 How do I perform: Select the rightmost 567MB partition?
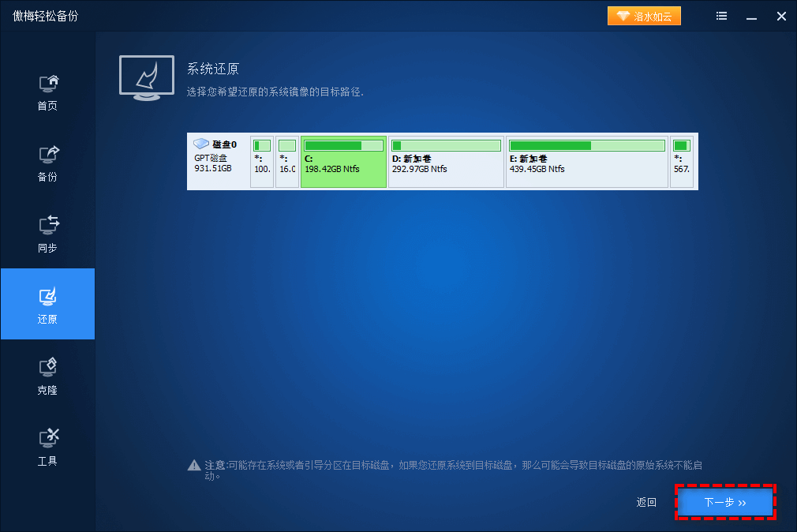[681, 162]
